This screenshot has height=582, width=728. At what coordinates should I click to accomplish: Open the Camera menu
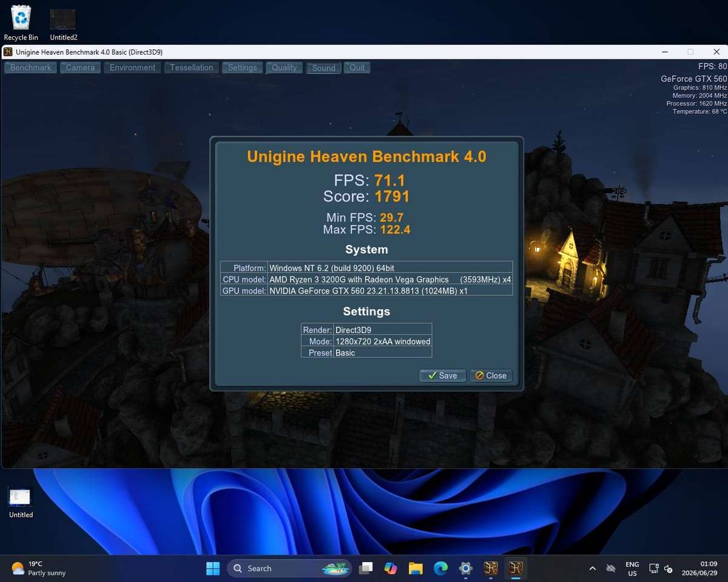pos(80,68)
